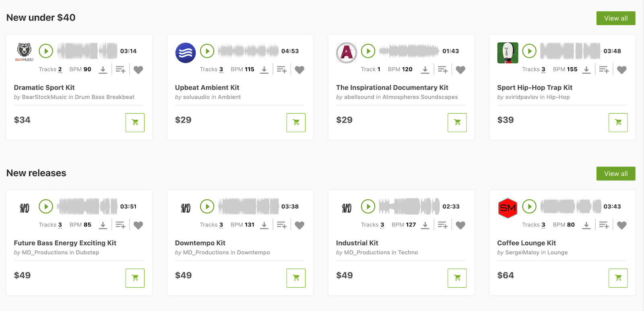Play the Coffee Lounge Kit preview
This screenshot has height=311, width=644.
point(529,207)
